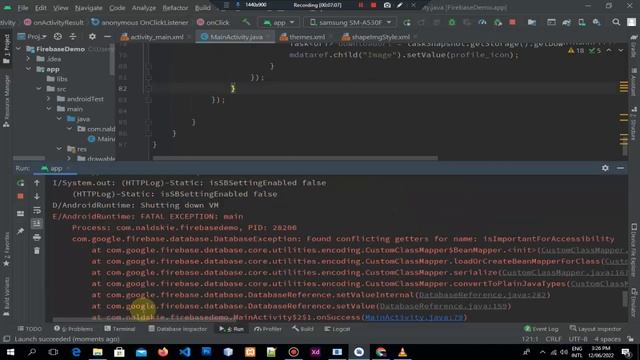Open the Refactor menu
The width and height of the screenshot is (640, 360).
click(175, 7)
